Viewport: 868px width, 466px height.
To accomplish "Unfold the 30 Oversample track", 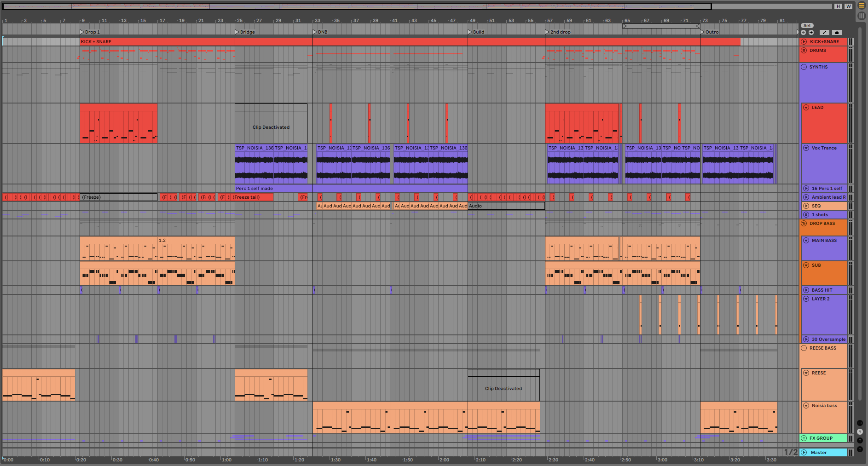I will click(x=806, y=339).
